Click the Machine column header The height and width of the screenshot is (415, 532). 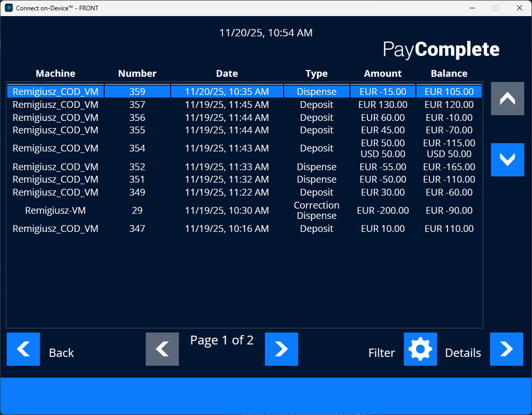pyautogui.click(x=55, y=73)
